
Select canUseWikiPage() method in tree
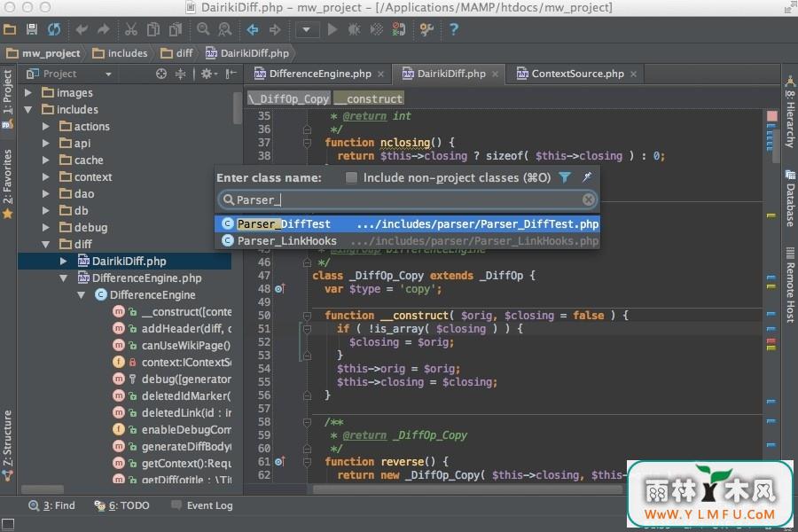point(172,345)
